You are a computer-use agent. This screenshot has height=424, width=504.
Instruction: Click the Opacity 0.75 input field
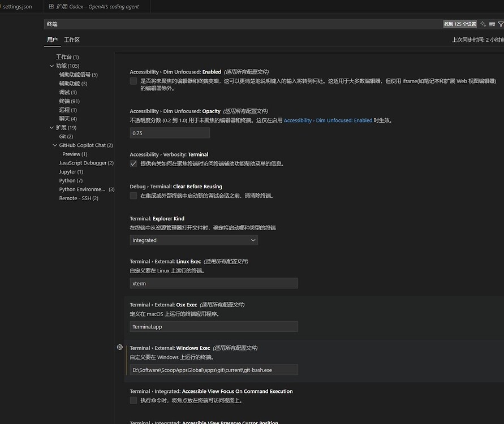coord(170,133)
